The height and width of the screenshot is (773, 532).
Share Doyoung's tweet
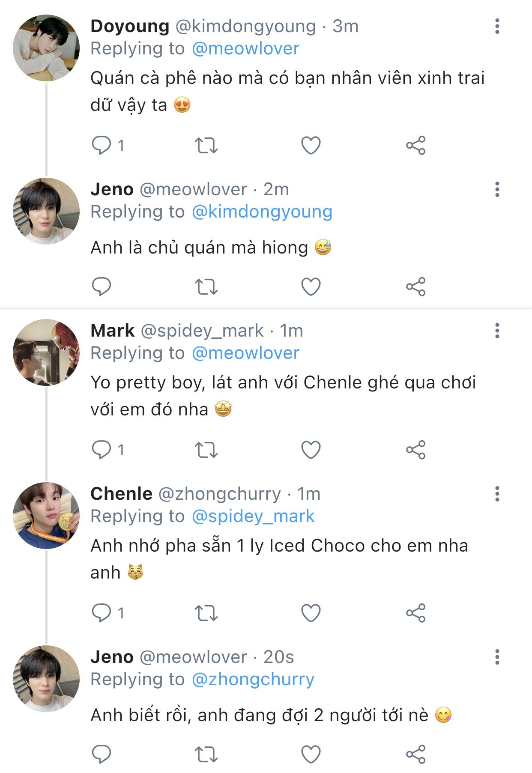[415, 145]
